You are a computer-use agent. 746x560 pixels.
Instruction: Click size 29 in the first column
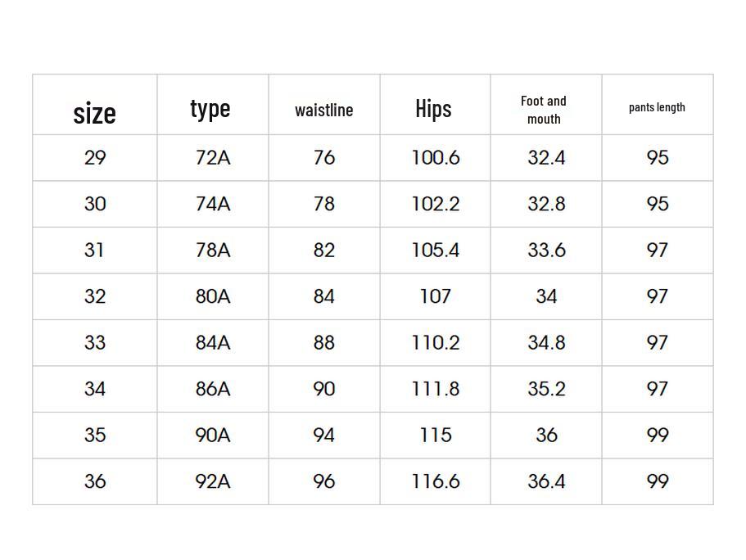click(95, 157)
